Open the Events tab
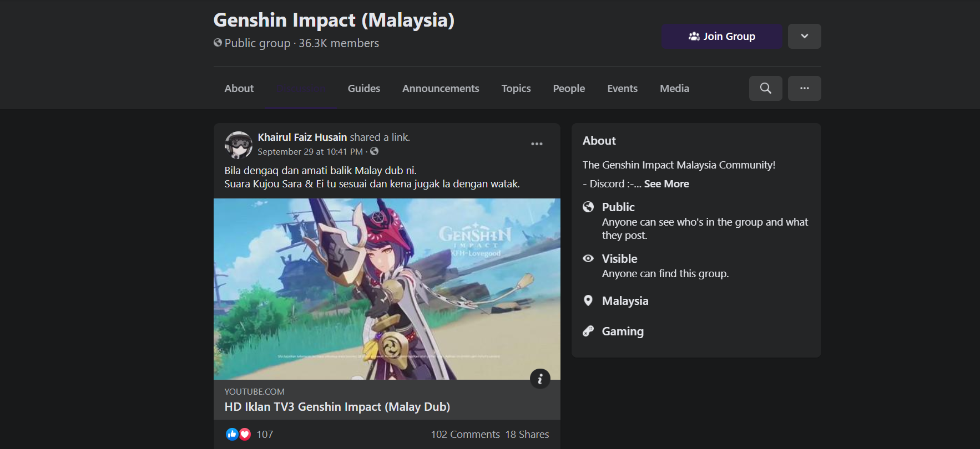Image resolution: width=980 pixels, height=449 pixels. click(x=622, y=89)
